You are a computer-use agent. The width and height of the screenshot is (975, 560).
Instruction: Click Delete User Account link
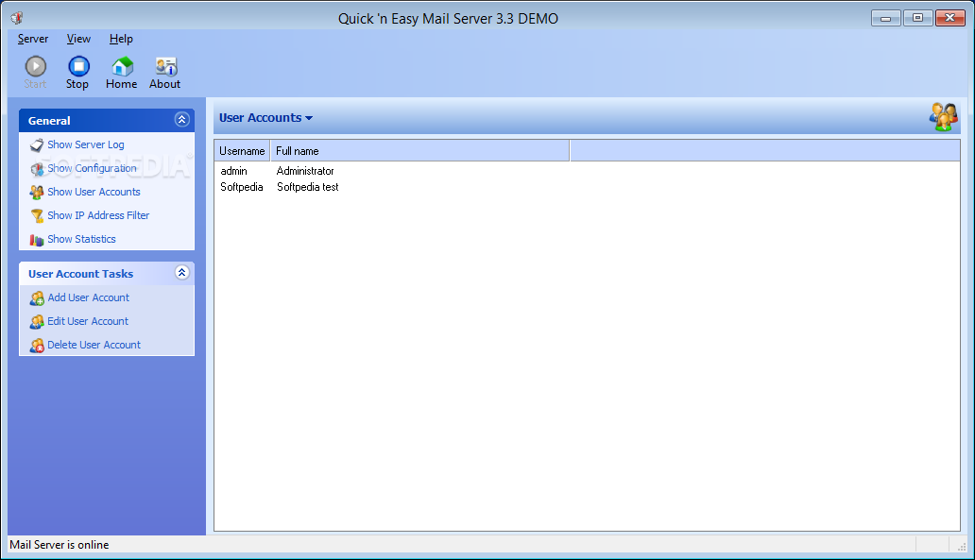tap(94, 345)
